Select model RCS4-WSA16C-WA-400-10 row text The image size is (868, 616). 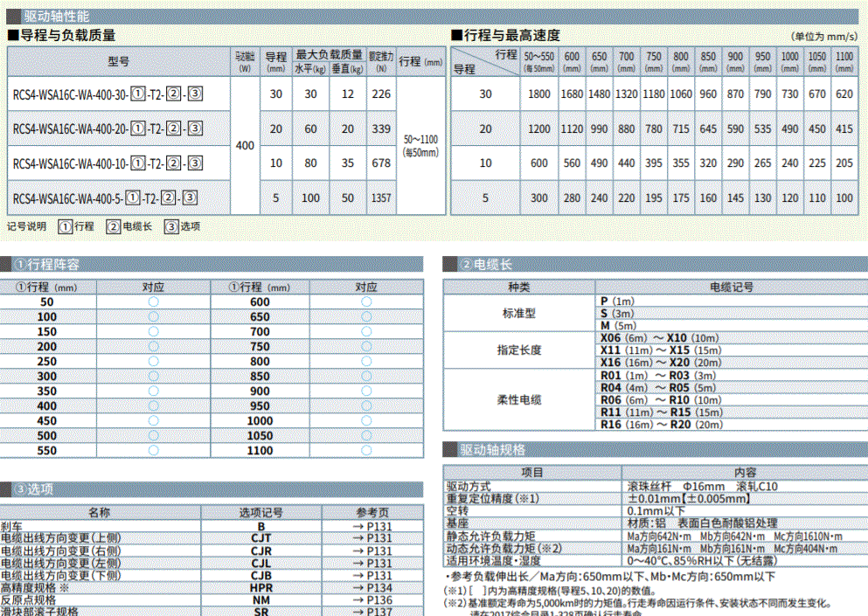108,163
